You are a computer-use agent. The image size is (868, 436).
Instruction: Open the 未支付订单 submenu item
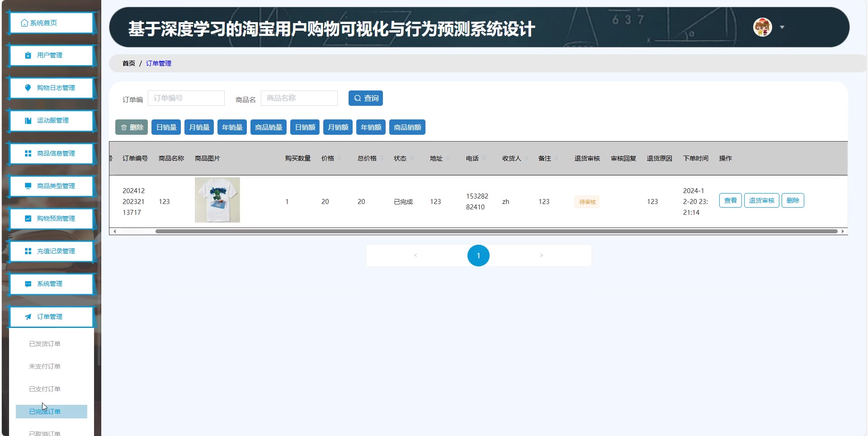point(45,366)
